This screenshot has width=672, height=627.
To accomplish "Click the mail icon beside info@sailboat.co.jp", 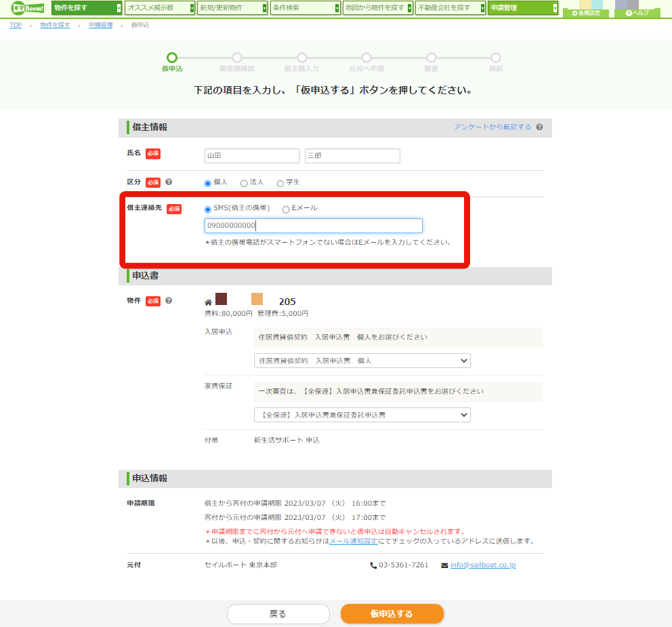I will coord(444,565).
